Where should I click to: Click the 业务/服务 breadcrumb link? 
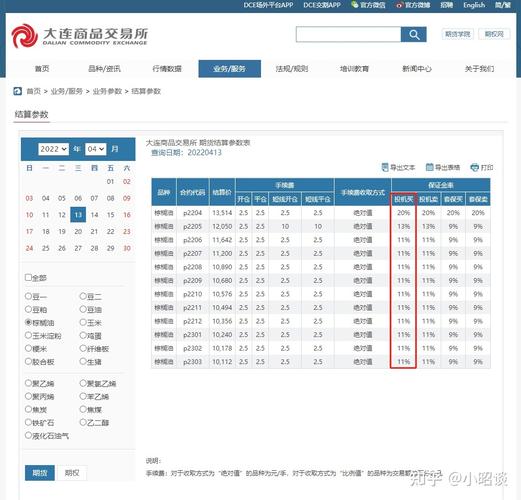(67, 91)
